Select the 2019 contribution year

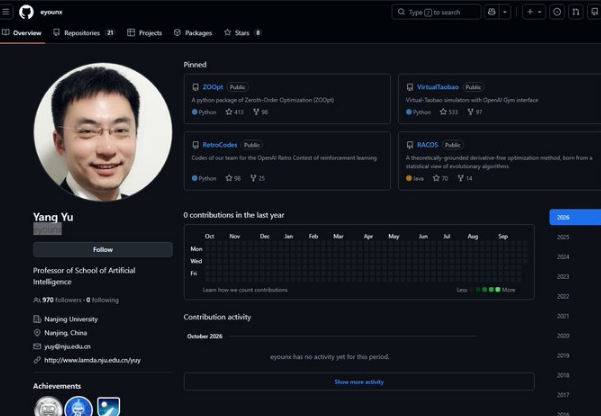click(x=563, y=356)
